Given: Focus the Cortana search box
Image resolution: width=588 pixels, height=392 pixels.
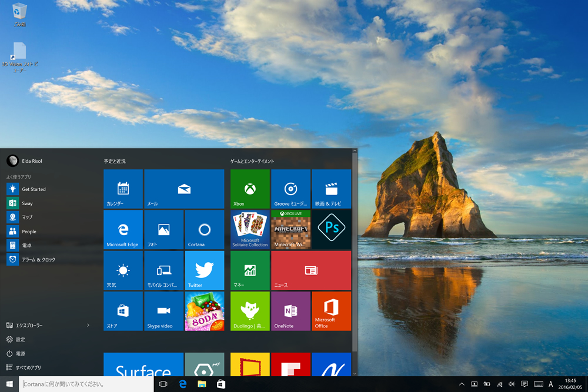Looking at the screenshot, I should pyautogui.click(x=86, y=384).
